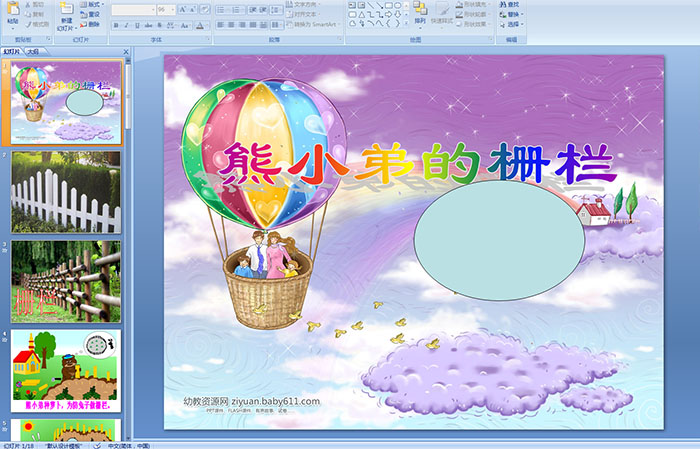
Task: Toggle text Shadow (S) formatting
Action: tap(159, 25)
